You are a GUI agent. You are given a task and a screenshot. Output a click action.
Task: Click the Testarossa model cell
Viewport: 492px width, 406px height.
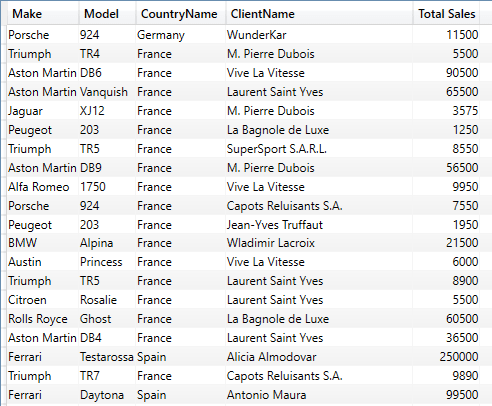pos(107,357)
